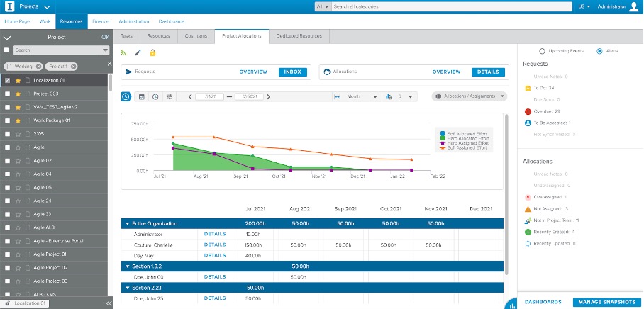The height and width of the screenshot is (309, 644).
Task: Click the green RSS feed icon
Action: click(123, 52)
